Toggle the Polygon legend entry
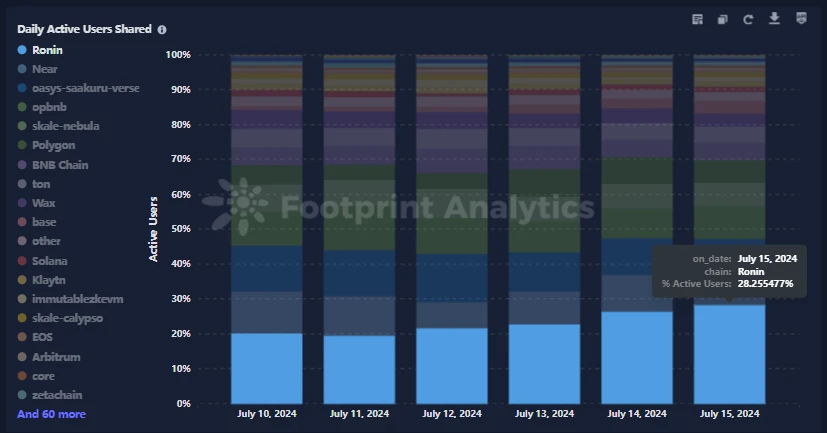827x433 pixels. click(46, 145)
